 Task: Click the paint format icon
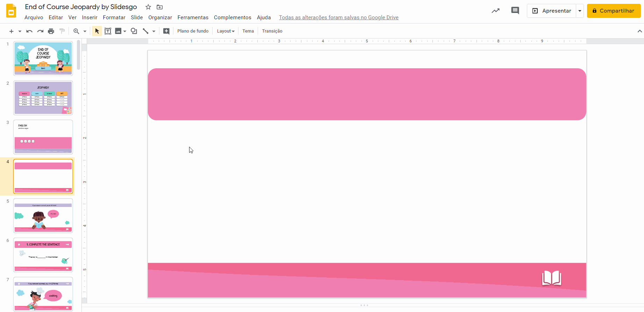point(62,31)
